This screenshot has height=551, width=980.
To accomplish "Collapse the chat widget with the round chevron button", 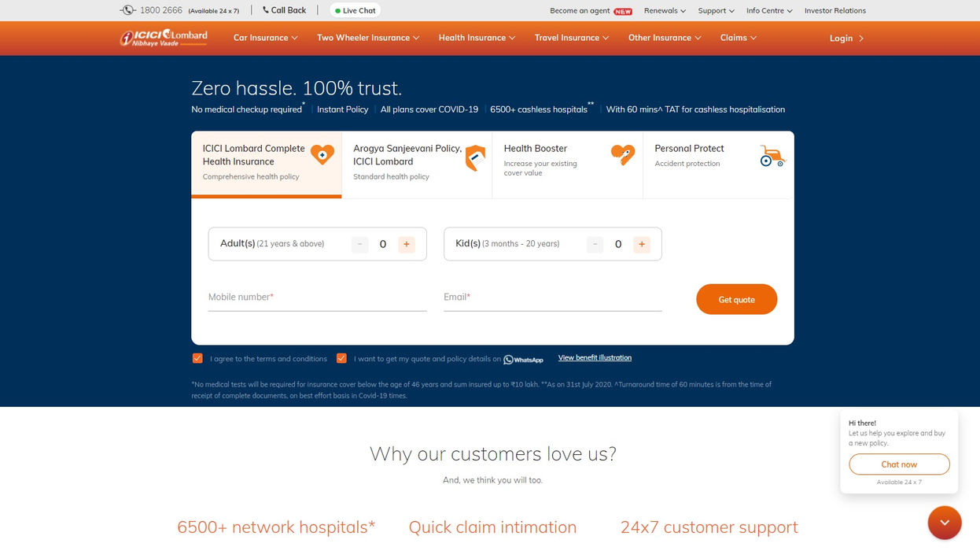I will coord(945,523).
